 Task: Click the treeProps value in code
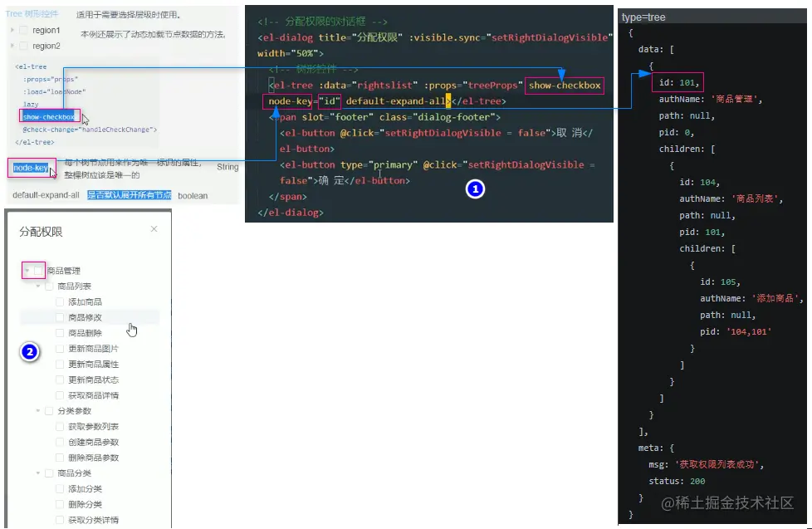[492, 85]
